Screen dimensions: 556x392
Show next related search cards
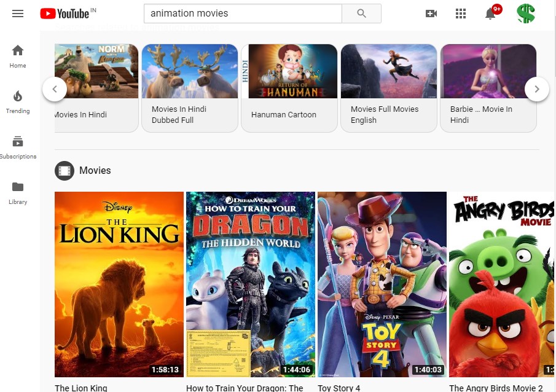(x=537, y=89)
